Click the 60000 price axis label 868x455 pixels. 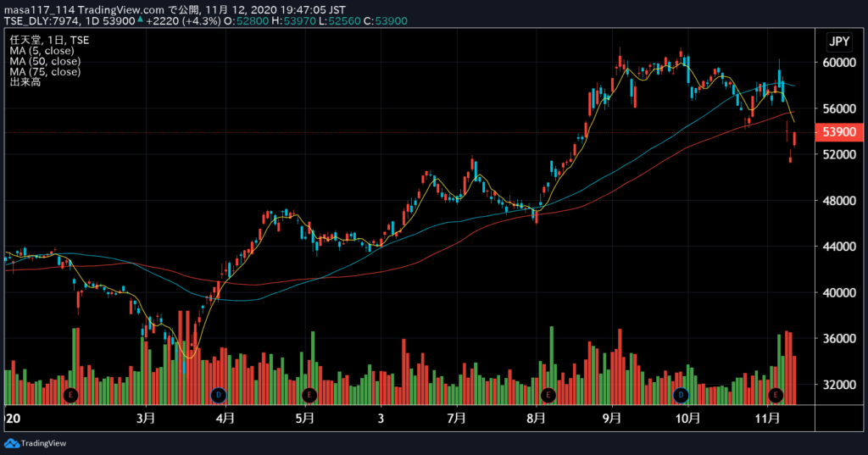coord(839,63)
